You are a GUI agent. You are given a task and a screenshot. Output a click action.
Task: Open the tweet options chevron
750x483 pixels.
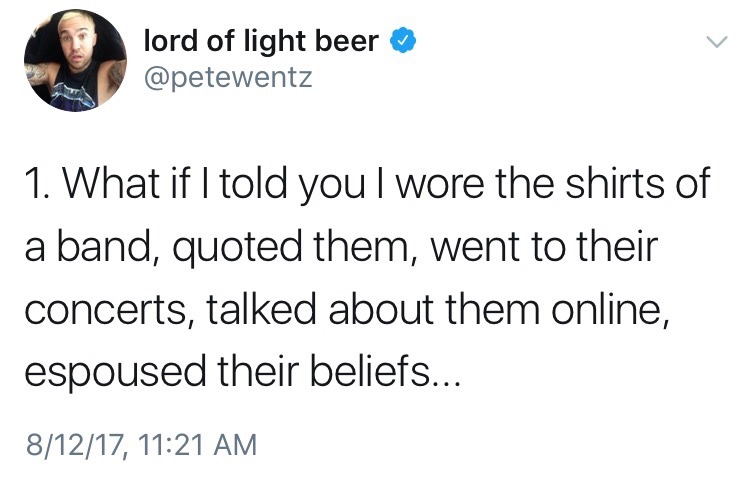pos(714,43)
